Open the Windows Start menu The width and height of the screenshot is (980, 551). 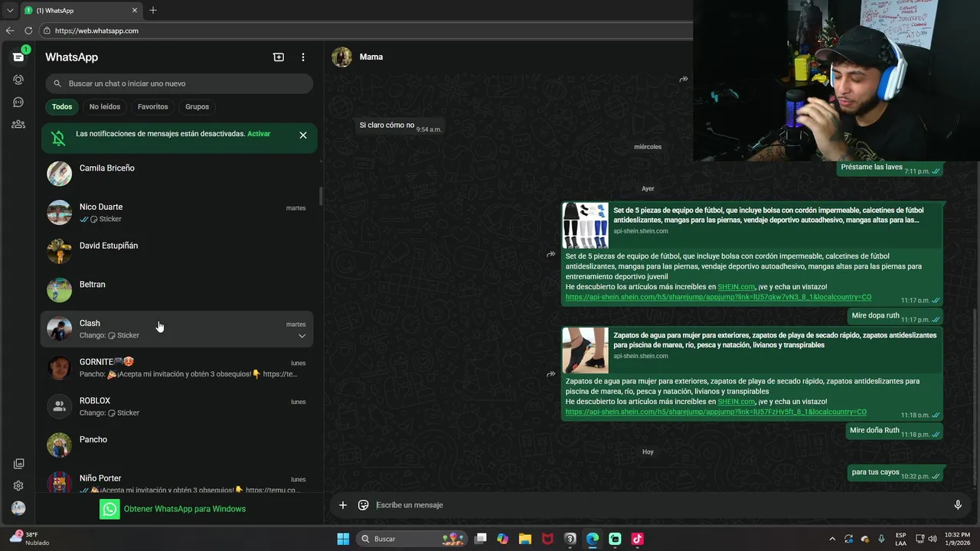point(343,539)
